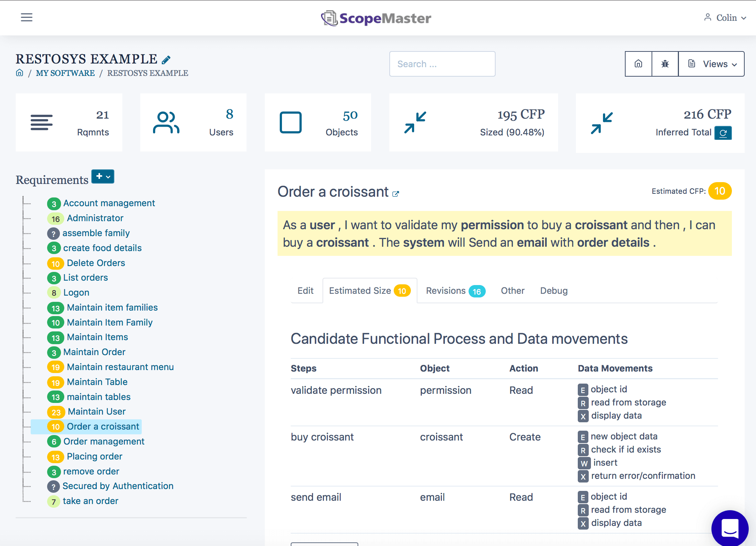
Task: Click the Users people icon
Action: pyautogui.click(x=166, y=122)
